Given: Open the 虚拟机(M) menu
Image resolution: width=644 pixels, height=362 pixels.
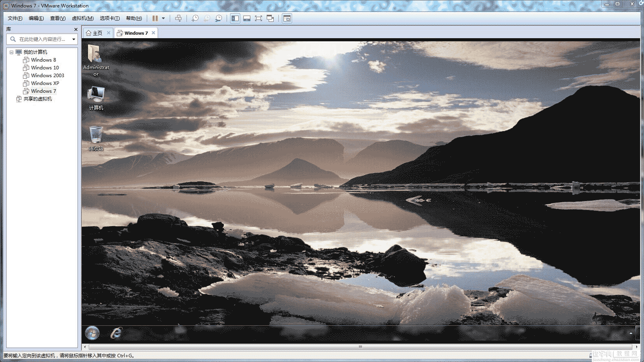Looking at the screenshot, I should click(83, 18).
